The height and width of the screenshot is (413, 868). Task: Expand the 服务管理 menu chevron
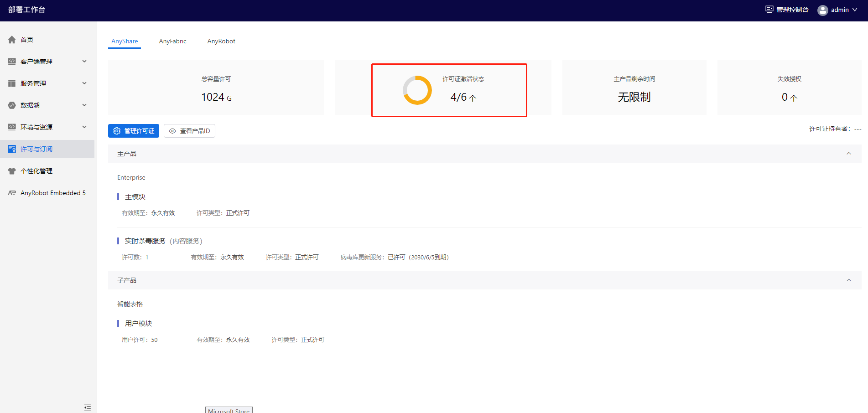84,83
